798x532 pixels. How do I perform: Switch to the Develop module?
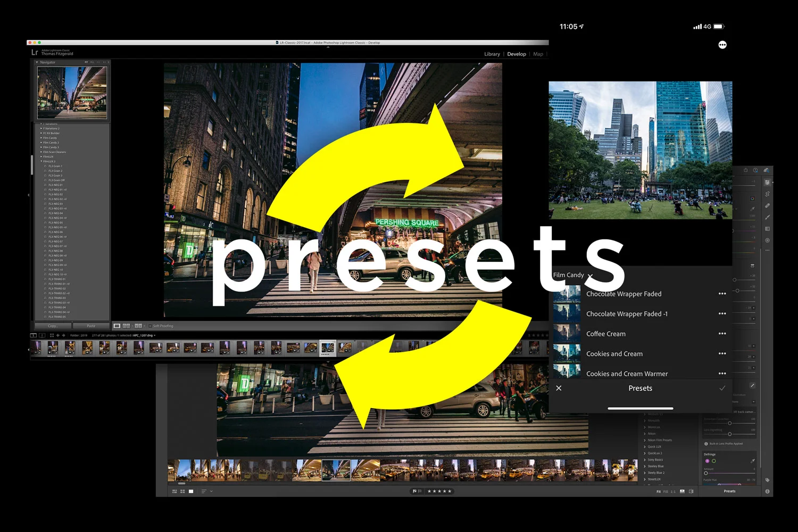517,54
